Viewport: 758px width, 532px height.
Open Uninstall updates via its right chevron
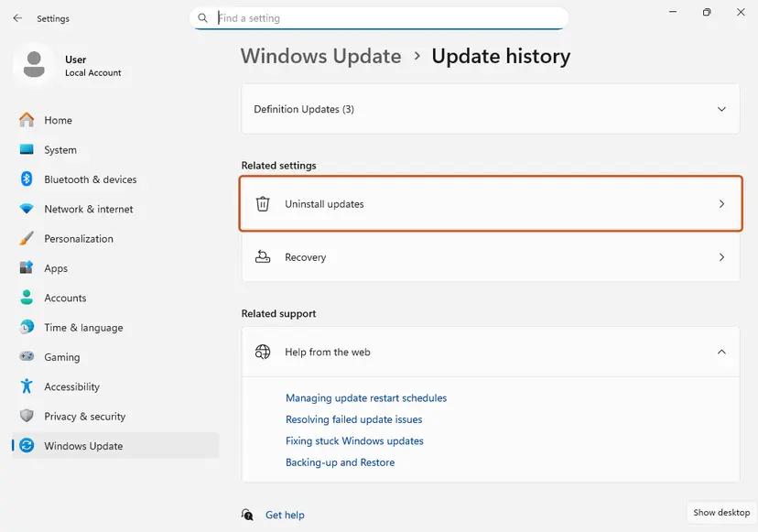pyautogui.click(x=721, y=203)
